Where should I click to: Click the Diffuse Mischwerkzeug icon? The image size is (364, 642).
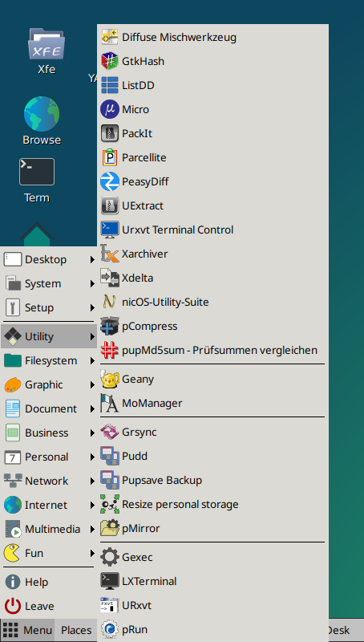click(x=110, y=37)
